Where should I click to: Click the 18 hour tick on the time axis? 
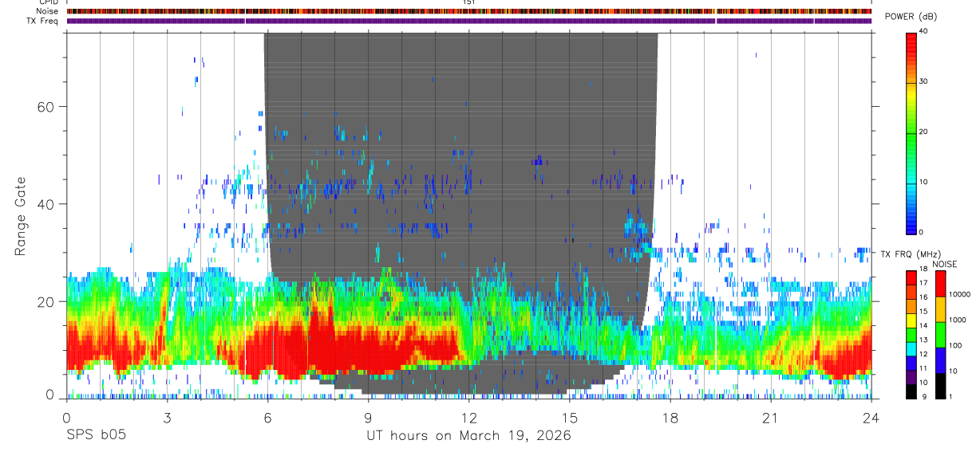click(x=670, y=417)
